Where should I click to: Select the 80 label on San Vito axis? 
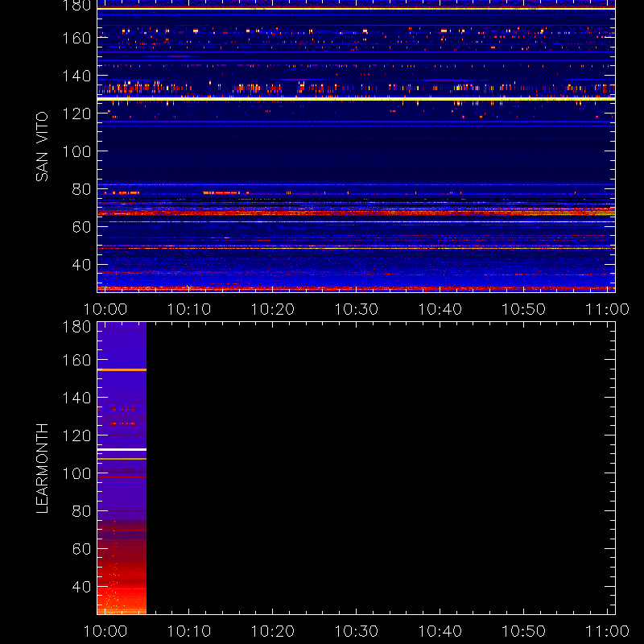tap(81, 189)
